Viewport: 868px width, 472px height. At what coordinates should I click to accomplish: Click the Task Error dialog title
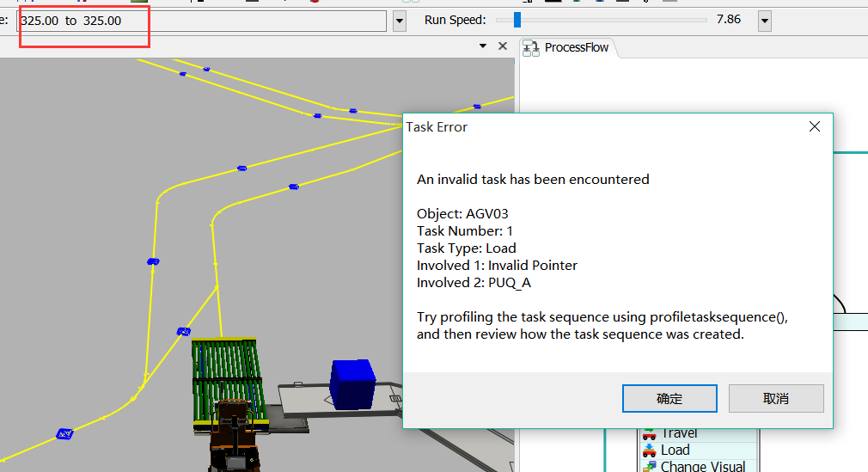coord(437,126)
